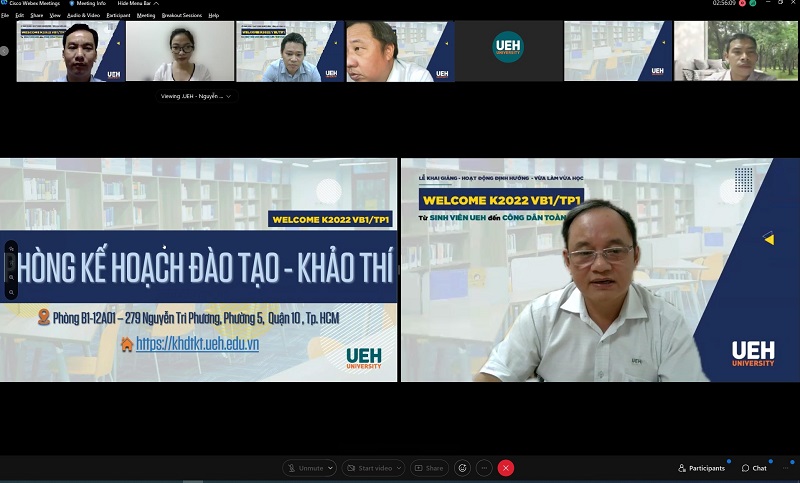Open the Share menu in menu bar

pos(37,15)
